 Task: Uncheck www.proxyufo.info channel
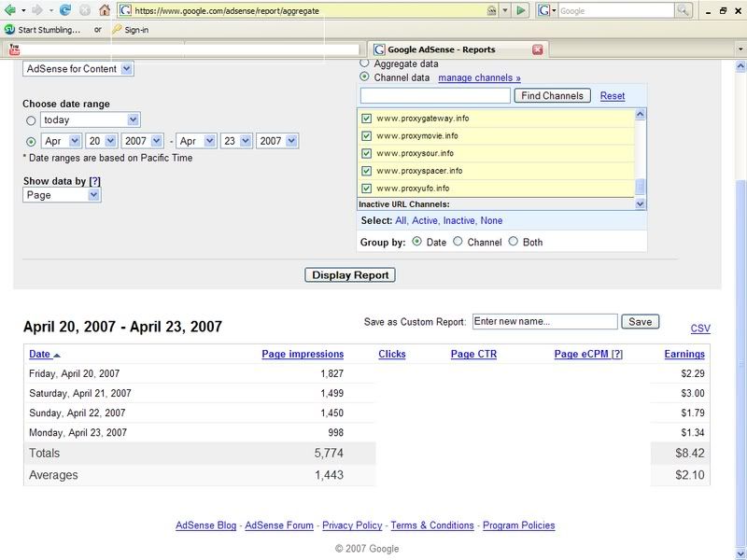[x=366, y=189]
